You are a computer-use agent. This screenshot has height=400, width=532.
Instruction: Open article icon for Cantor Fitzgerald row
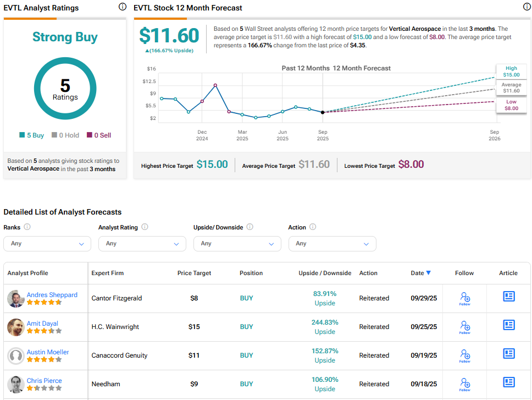click(509, 297)
